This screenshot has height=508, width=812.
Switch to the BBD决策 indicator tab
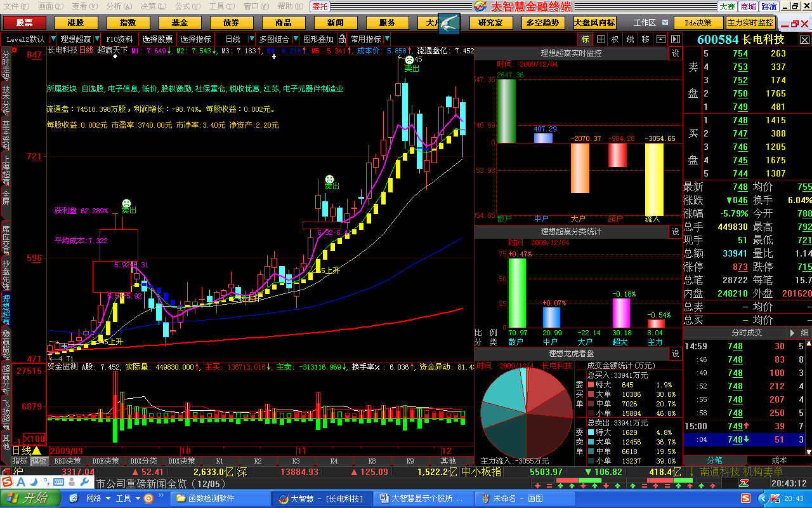click(x=67, y=461)
